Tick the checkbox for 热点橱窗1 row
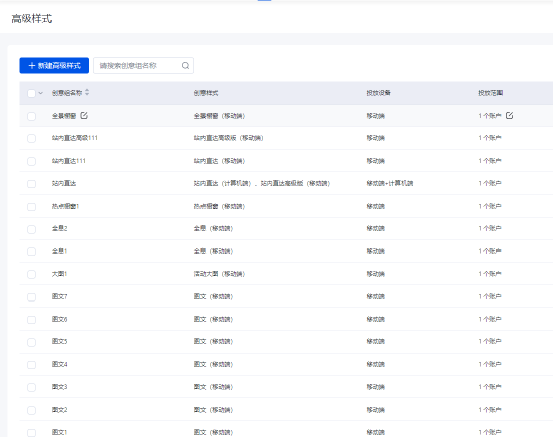This screenshot has height=437, width=553. tap(31, 207)
